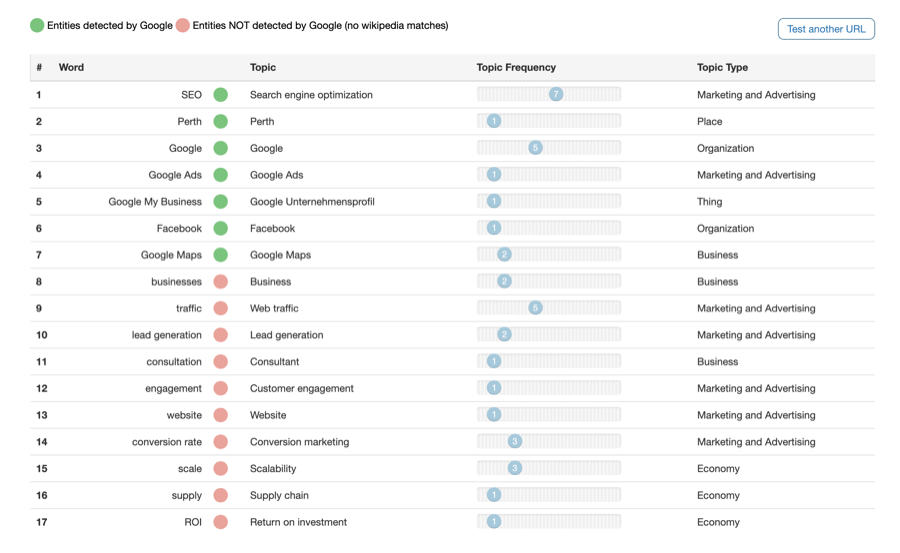Viewport: 900px width, 553px height.
Task: Click the SEO topic frequency marker 7
Action: [x=556, y=94]
